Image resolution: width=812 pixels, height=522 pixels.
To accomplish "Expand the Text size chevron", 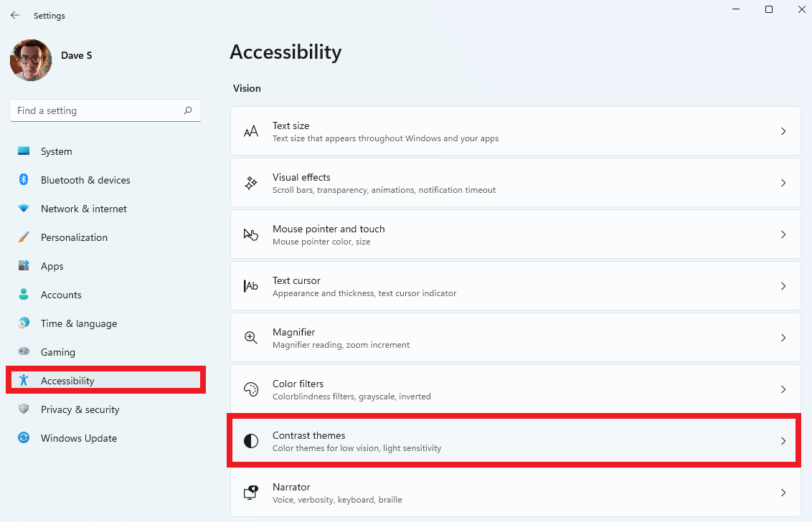I will (783, 131).
